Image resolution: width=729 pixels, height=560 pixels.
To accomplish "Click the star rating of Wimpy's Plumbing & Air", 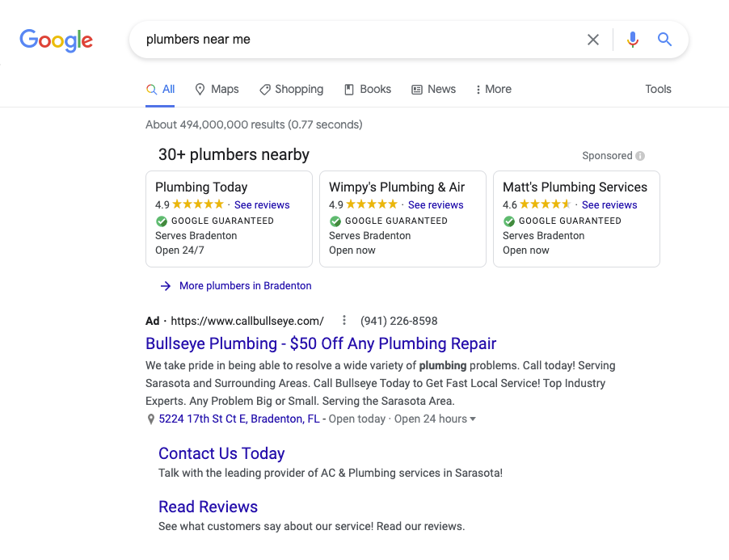I will [x=372, y=204].
